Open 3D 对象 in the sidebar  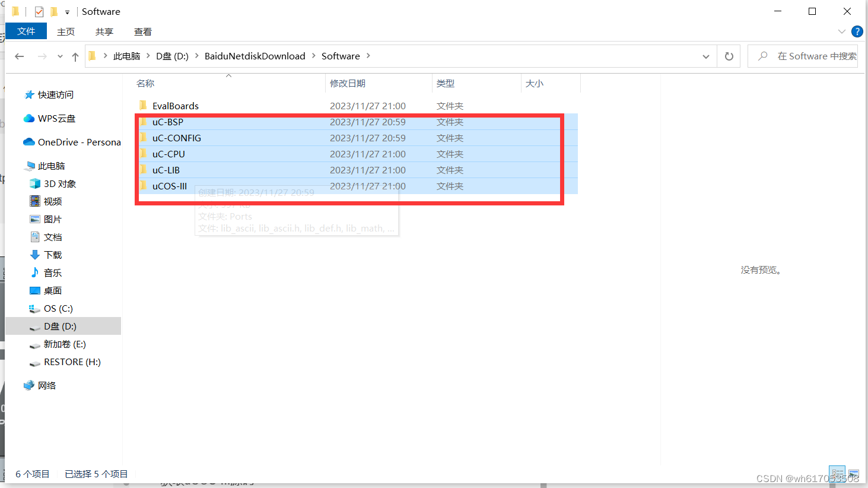click(x=60, y=183)
